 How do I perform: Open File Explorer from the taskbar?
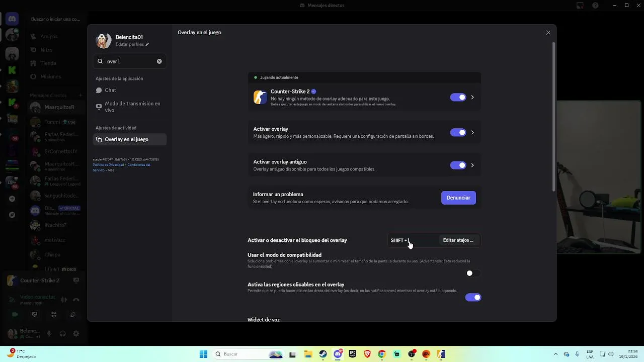click(x=308, y=354)
